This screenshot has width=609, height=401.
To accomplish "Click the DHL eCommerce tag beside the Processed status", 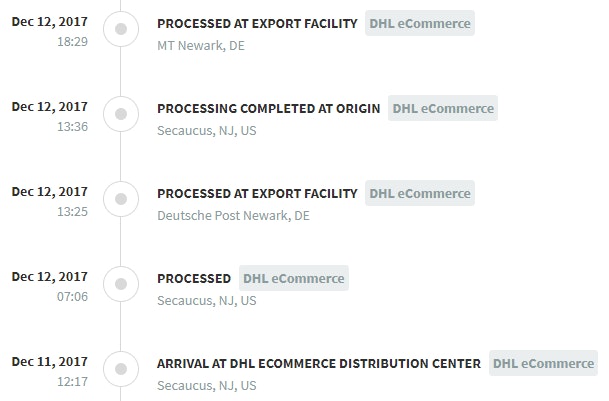I will (x=294, y=278).
